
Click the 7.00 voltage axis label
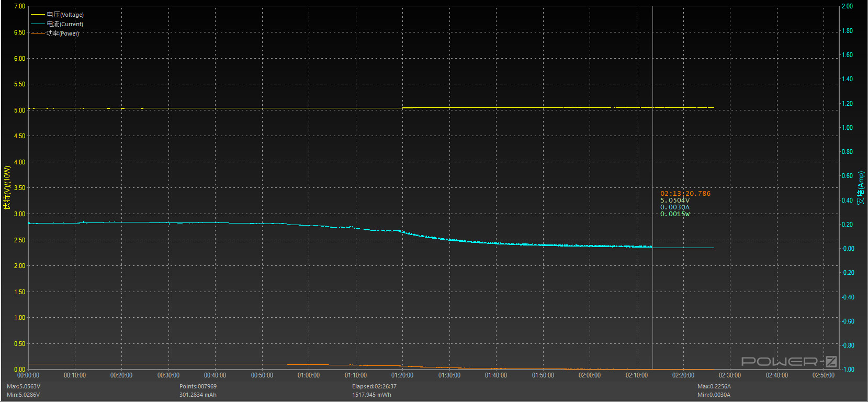click(19, 6)
